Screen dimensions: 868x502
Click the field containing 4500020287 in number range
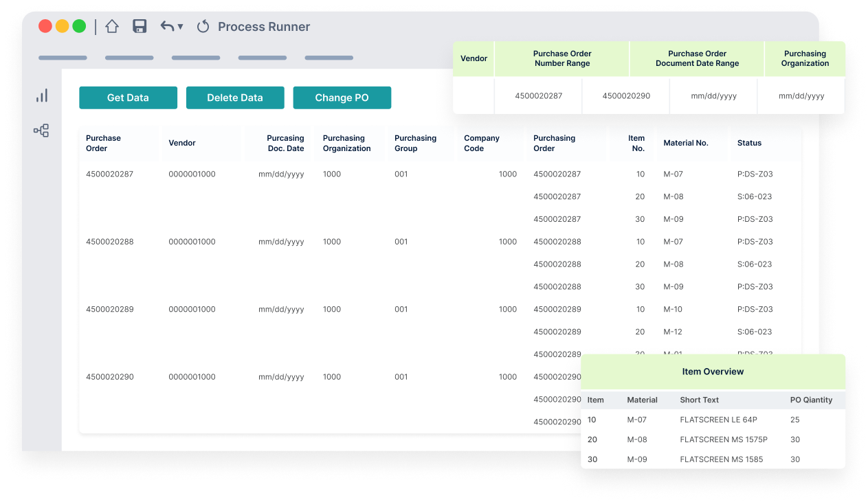click(538, 96)
